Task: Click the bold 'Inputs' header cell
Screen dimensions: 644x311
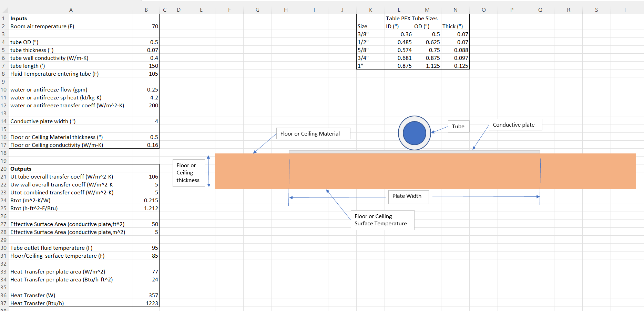Action: (71, 19)
